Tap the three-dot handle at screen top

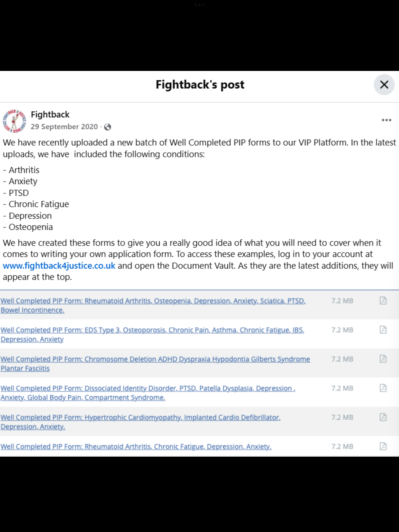(199, 5)
